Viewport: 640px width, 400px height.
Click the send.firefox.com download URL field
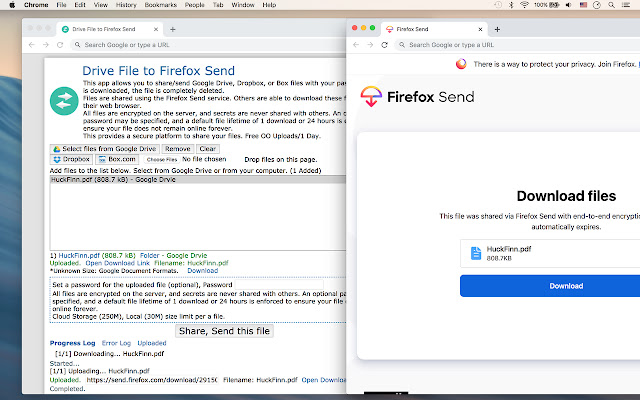151,380
